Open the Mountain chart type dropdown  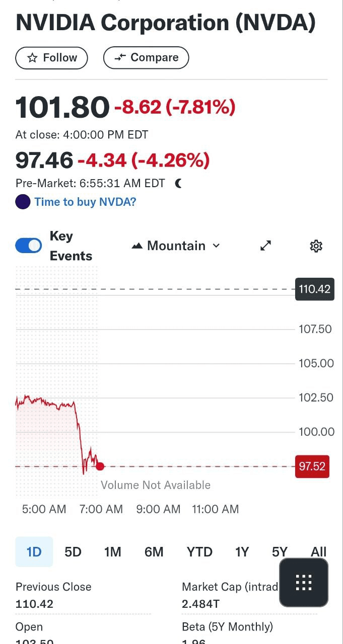coord(176,246)
